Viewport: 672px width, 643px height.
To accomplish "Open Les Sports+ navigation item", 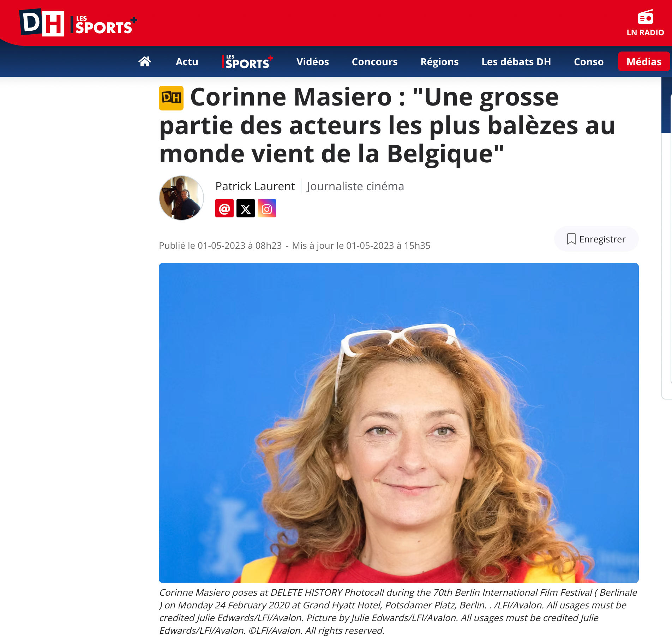I will pyautogui.click(x=247, y=61).
